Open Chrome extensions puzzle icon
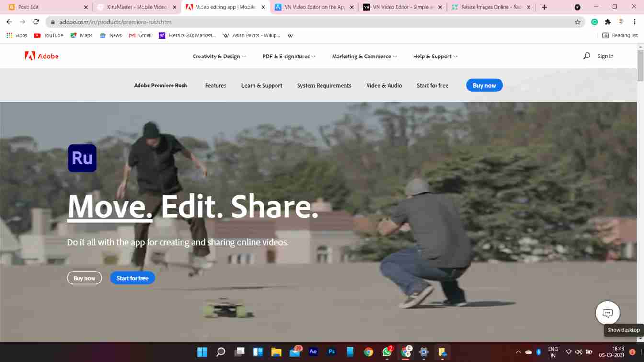 point(608,22)
